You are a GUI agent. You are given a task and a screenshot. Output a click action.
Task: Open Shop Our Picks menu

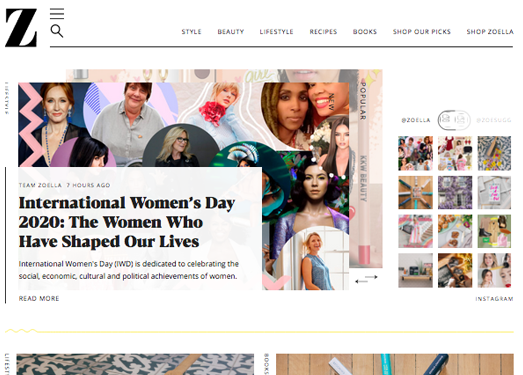[422, 32]
